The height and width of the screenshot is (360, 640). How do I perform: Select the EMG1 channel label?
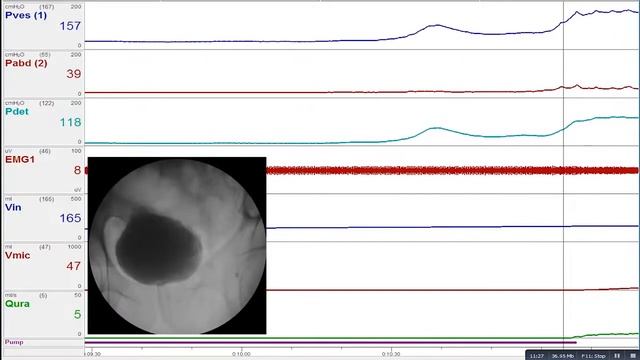[20, 160]
